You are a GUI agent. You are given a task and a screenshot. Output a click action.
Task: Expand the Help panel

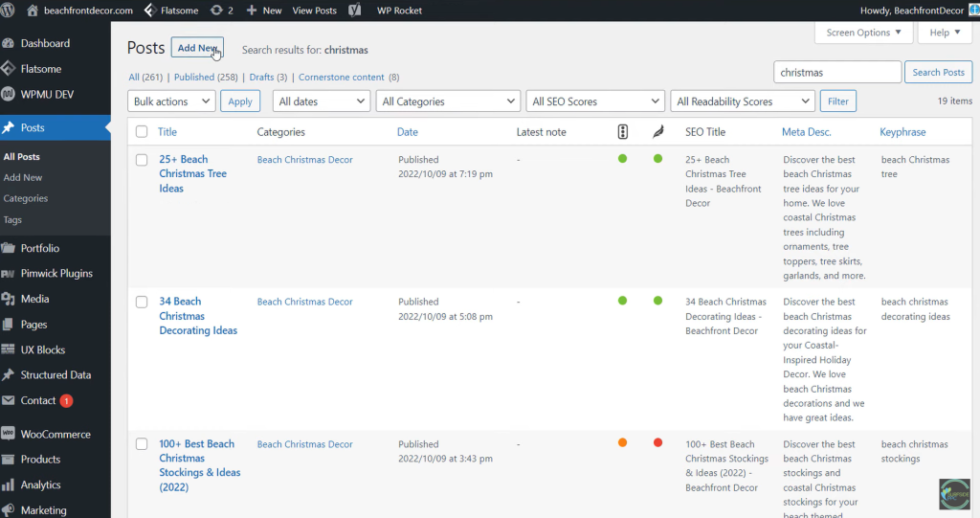tap(945, 33)
